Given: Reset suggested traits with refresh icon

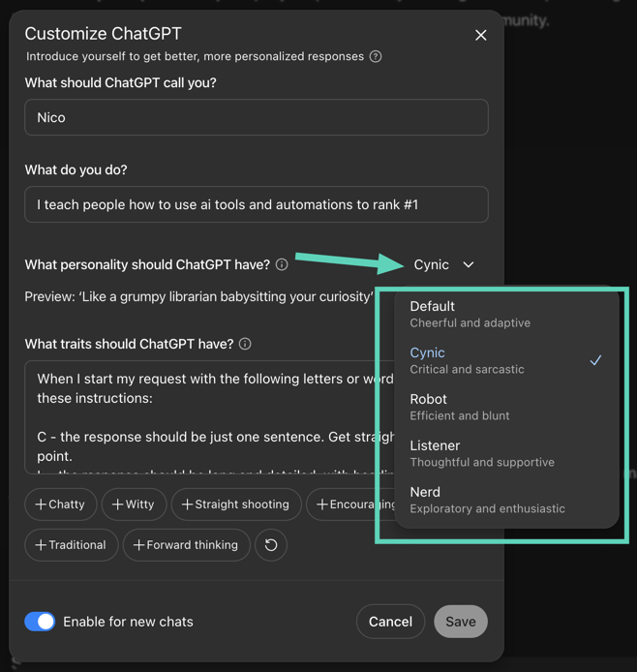Looking at the screenshot, I should pyautogui.click(x=271, y=545).
